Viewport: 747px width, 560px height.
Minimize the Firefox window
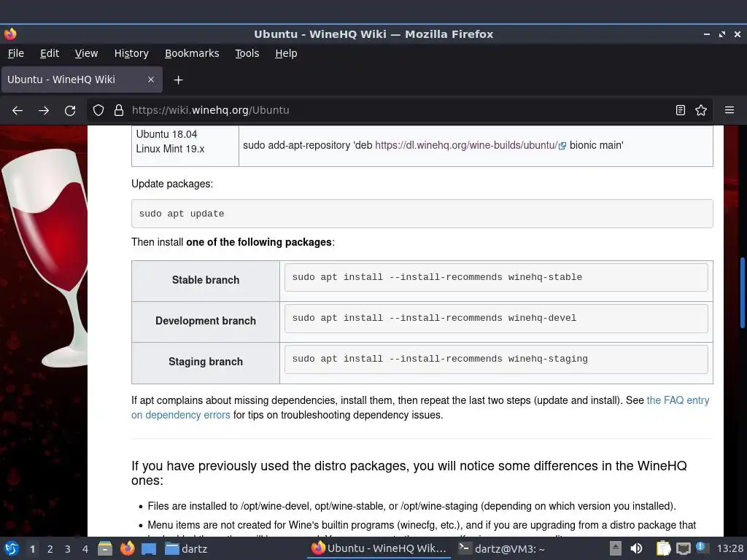coord(707,34)
